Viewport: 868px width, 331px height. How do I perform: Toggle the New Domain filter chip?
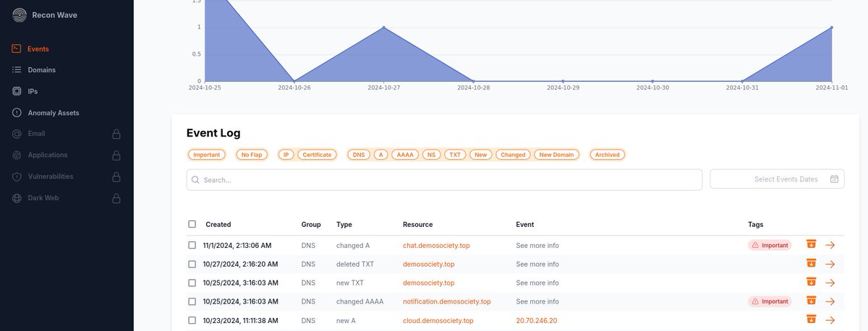point(557,155)
